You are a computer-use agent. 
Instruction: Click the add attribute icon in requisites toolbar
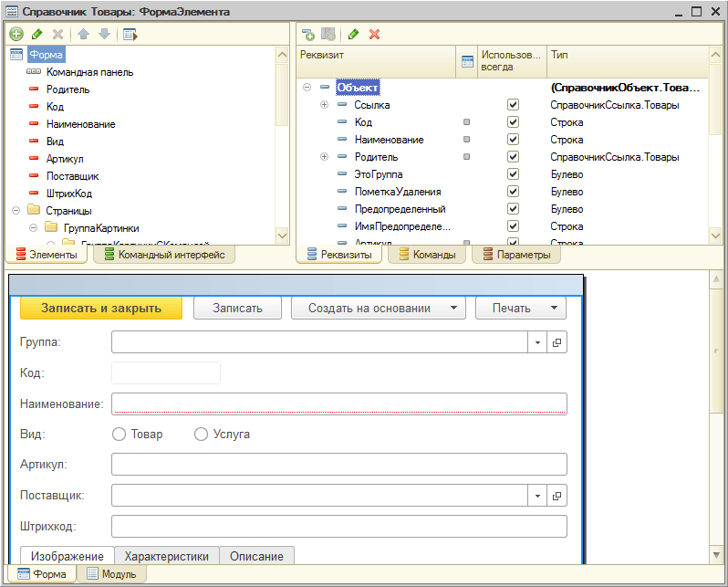point(307,34)
